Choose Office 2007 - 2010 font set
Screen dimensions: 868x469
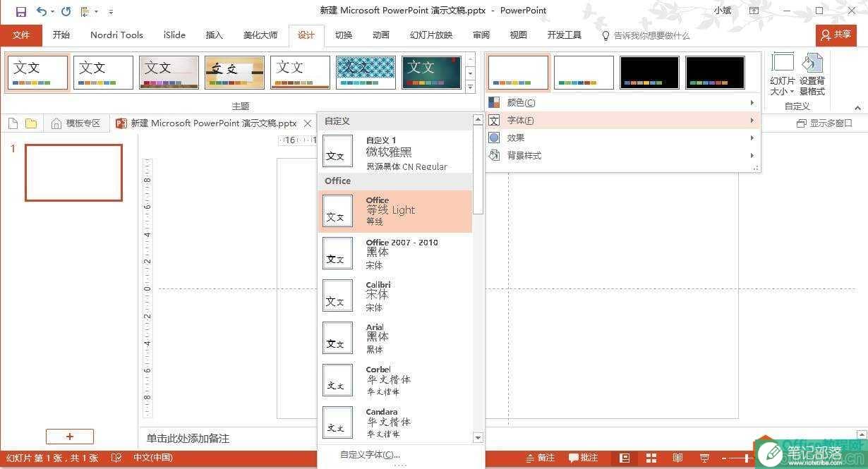tap(395, 253)
